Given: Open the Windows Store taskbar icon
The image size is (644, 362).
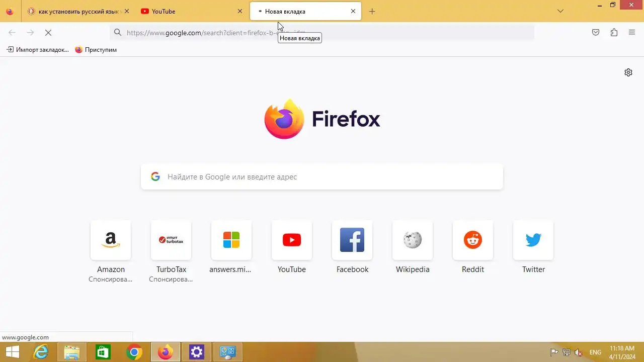Looking at the screenshot, I should (x=103, y=352).
